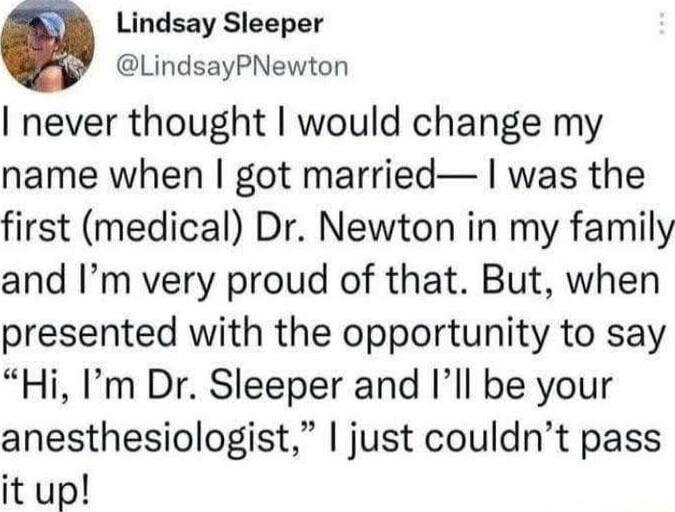Open the tweet's three-dot more menu

tap(660, 23)
